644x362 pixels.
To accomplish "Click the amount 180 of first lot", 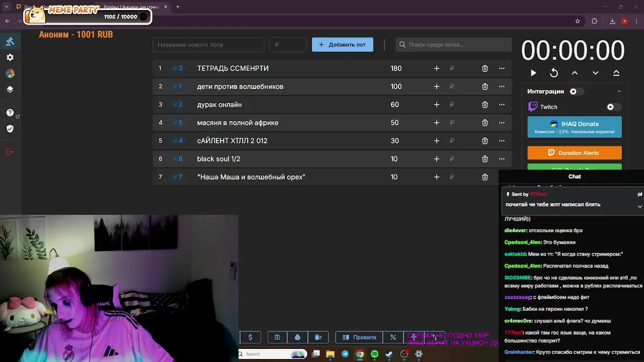I will (x=396, y=68).
